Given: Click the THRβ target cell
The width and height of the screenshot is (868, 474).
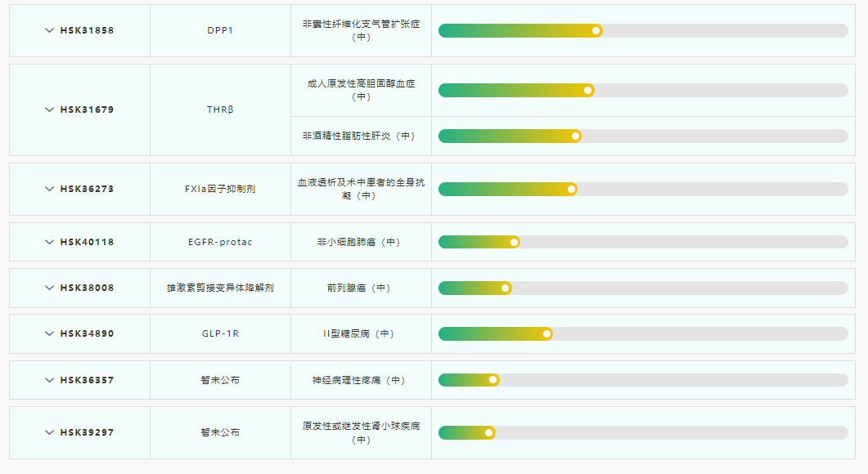Looking at the screenshot, I should pos(220,110).
